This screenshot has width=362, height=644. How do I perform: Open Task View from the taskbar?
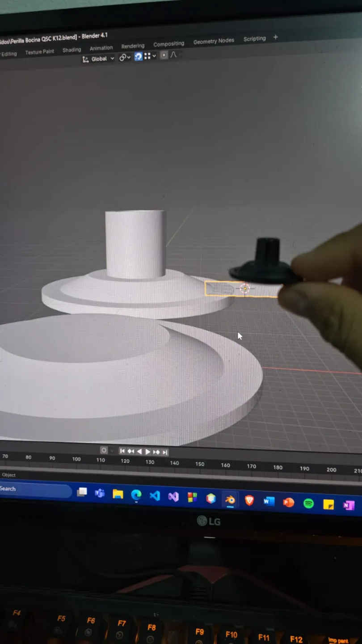(82, 492)
